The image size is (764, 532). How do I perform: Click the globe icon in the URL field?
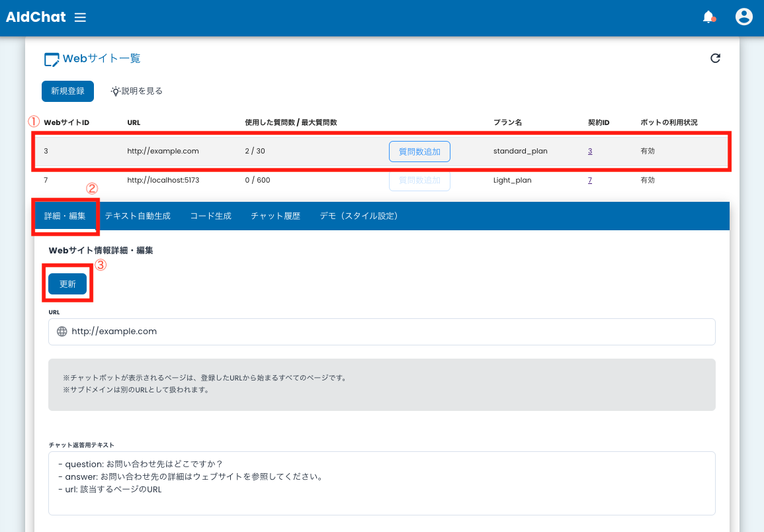tap(62, 332)
